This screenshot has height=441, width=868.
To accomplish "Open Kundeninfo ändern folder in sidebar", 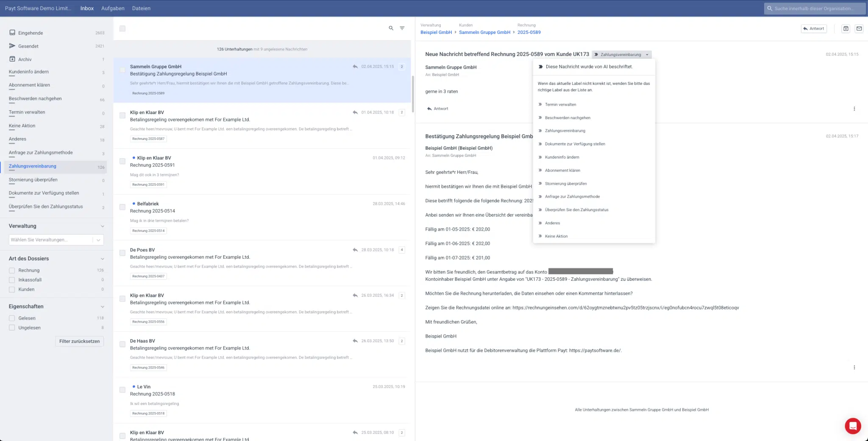I will coord(55,72).
